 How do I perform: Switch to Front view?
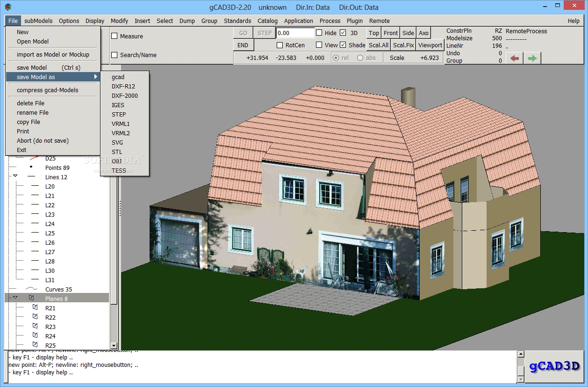391,33
